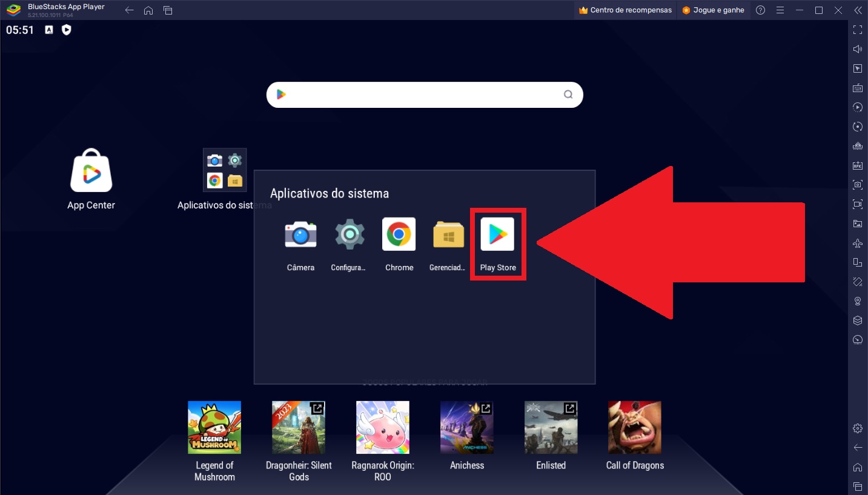Open Legend of Mushroom game
868x495 pixels.
(x=214, y=427)
